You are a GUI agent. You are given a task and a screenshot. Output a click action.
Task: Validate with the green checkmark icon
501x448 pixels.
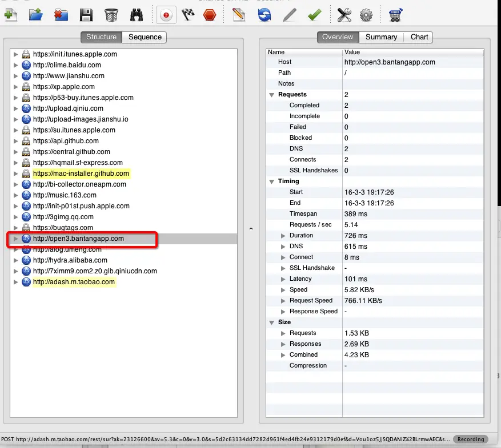pyautogui.click(x=314, y=15)
